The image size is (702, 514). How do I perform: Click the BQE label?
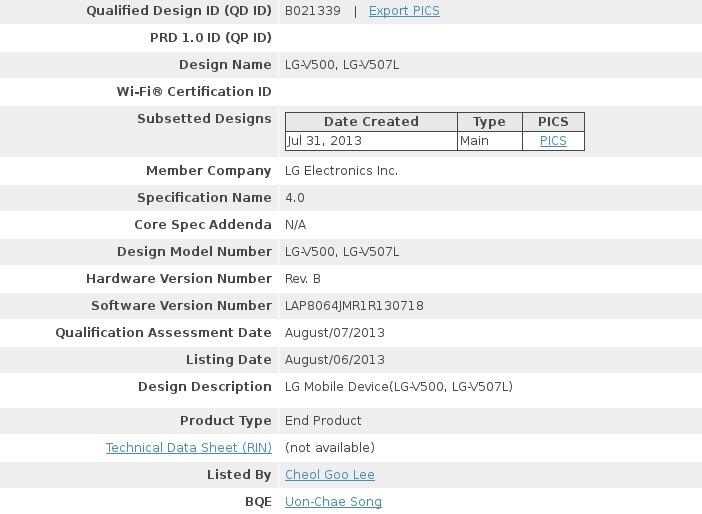pos(258,501)
